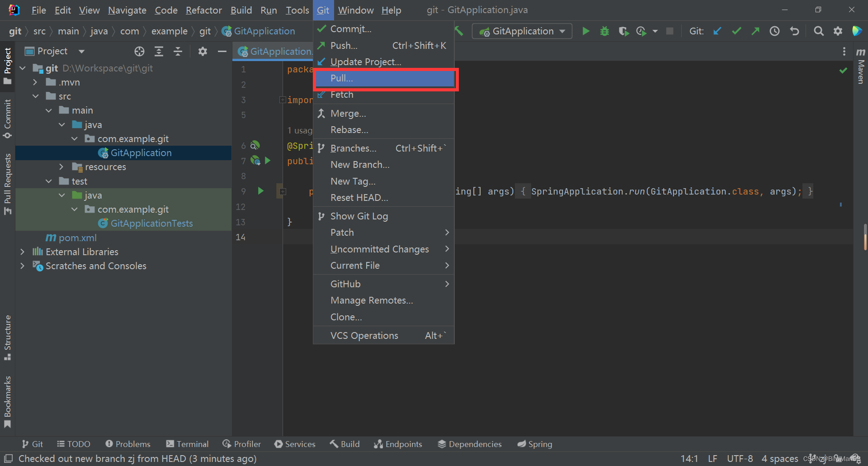
Task: Click the Git Update Project blue arrow
Action: 717,31
